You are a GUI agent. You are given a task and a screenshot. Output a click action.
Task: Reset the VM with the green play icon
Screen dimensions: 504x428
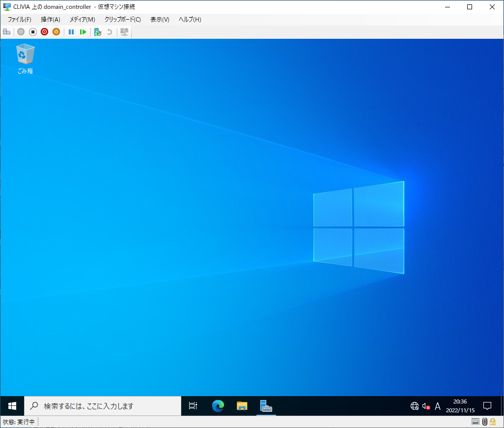tap(83, 32)
